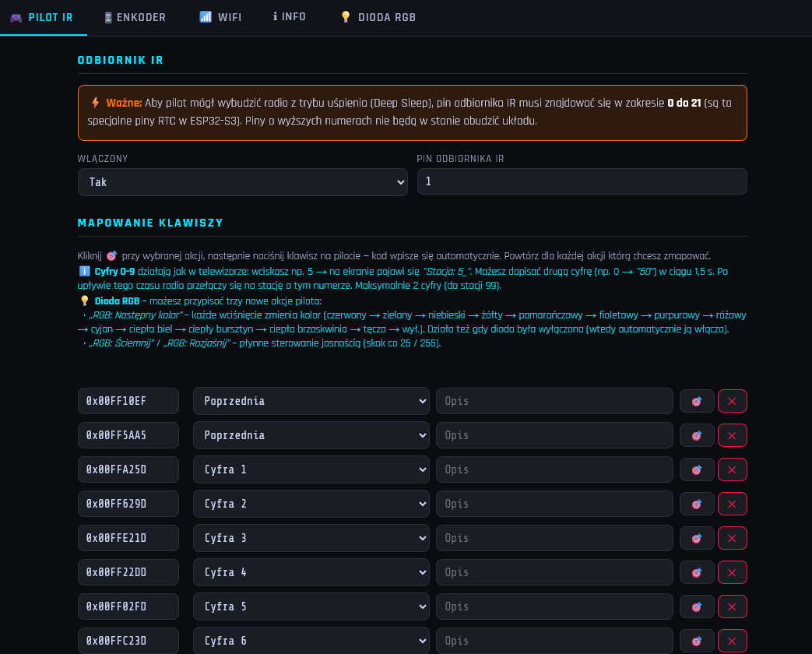
Task: Click the code field 0x00FF10EF
Action: click(x=128, y=401)
